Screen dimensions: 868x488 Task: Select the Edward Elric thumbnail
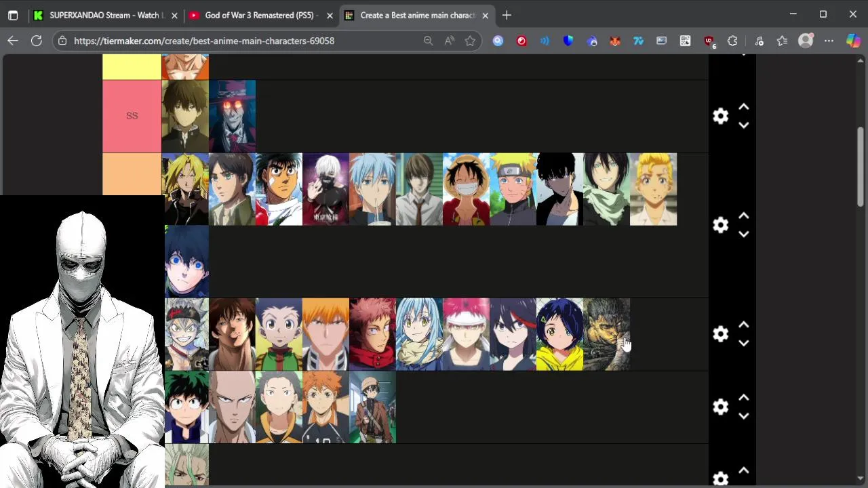click(185, 189)
